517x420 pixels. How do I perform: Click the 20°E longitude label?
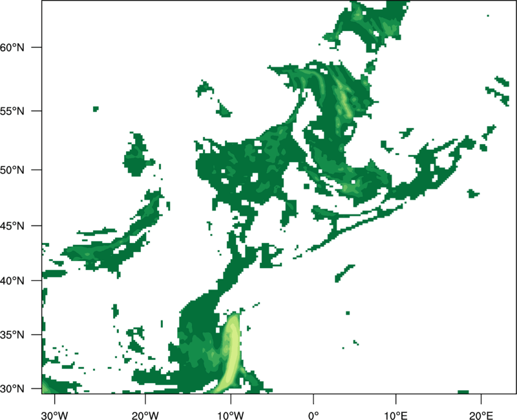[x=481, y=415]
